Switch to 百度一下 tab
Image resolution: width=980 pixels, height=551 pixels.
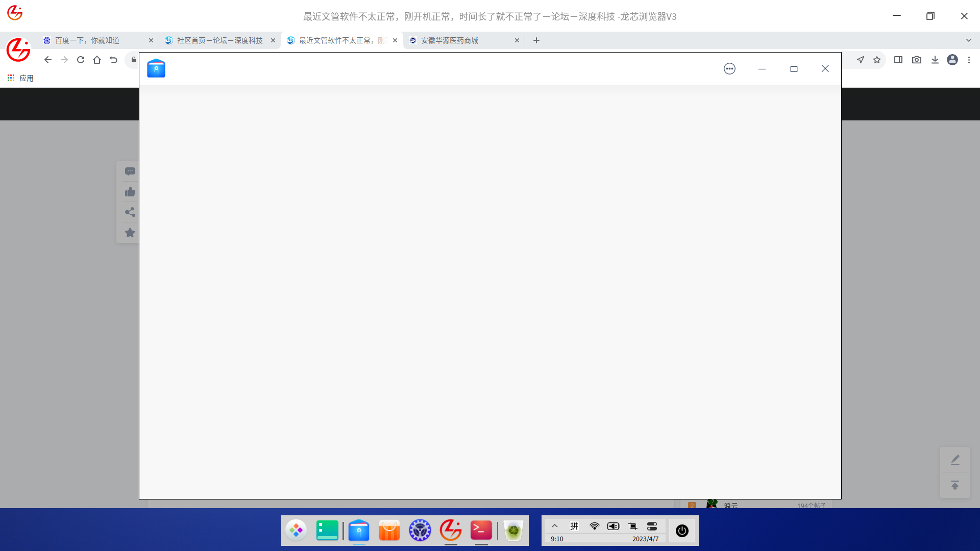click(x=87, y=40)
